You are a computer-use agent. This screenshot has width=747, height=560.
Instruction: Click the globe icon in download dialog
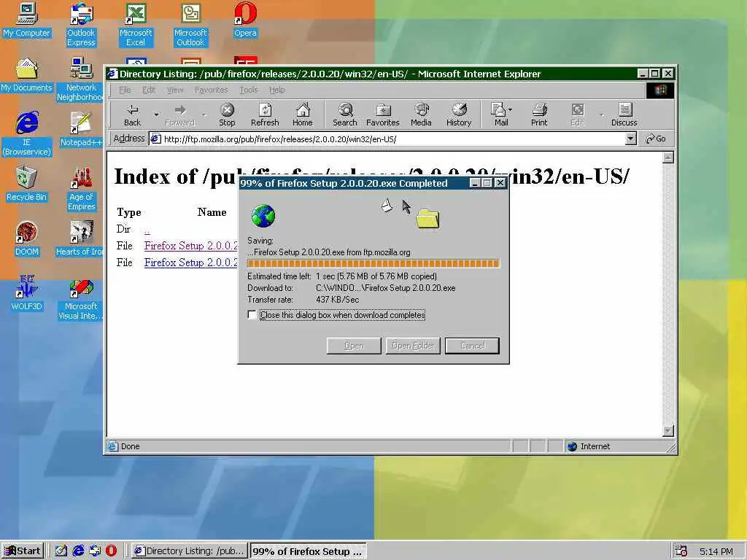[x=263, y=216]
